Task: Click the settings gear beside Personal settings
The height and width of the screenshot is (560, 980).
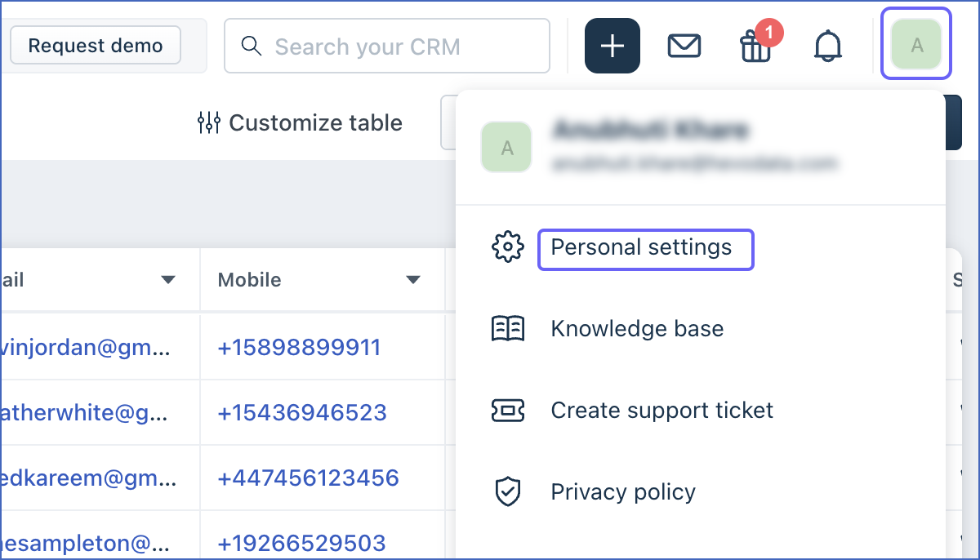Action: (x=507, y=247)
